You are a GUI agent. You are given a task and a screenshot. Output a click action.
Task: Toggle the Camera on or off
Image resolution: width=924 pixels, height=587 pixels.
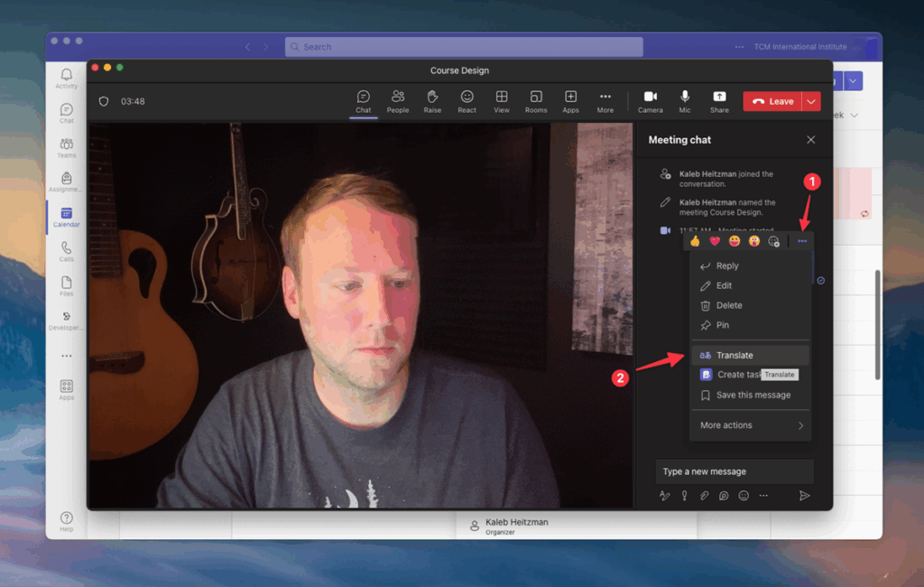tap(650, 100)
